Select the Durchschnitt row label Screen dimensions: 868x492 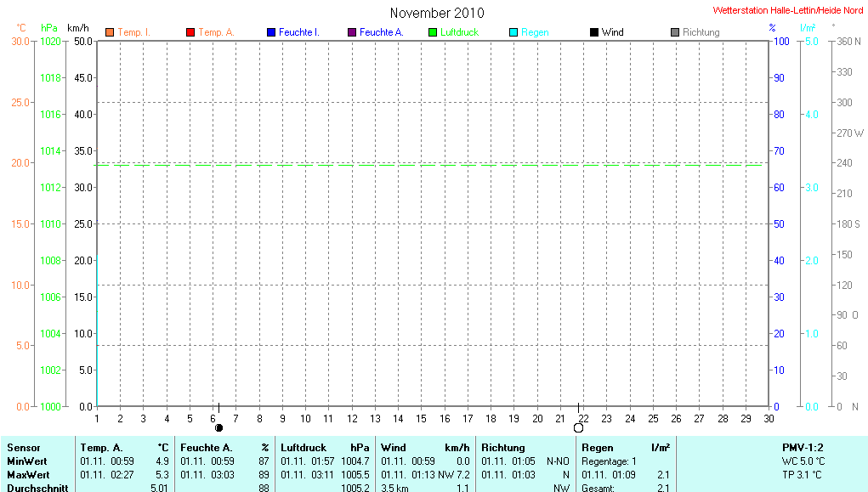(37, 488)
